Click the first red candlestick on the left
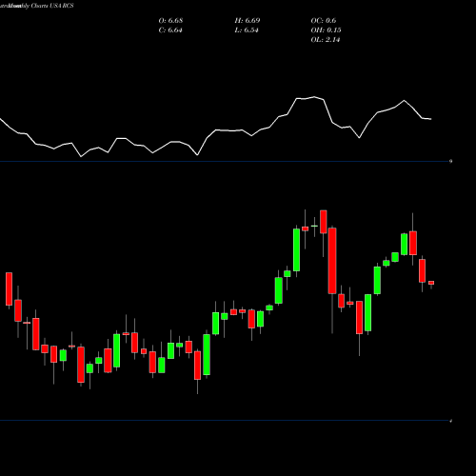 [9, 289]
